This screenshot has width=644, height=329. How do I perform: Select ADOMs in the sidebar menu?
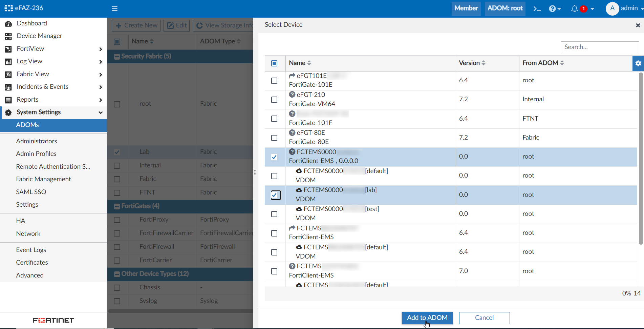click(x=27, y=125)
